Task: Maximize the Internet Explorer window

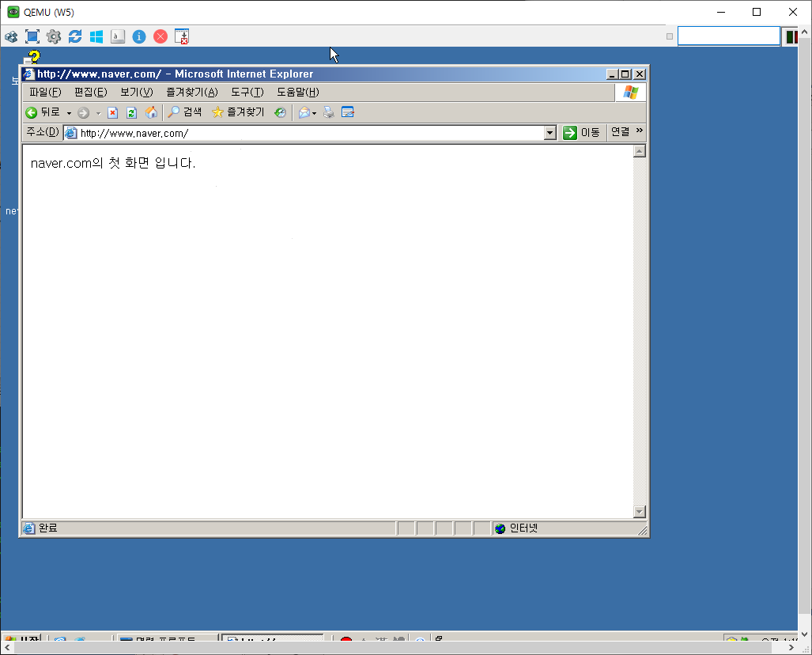Action: tap(625, 74)
